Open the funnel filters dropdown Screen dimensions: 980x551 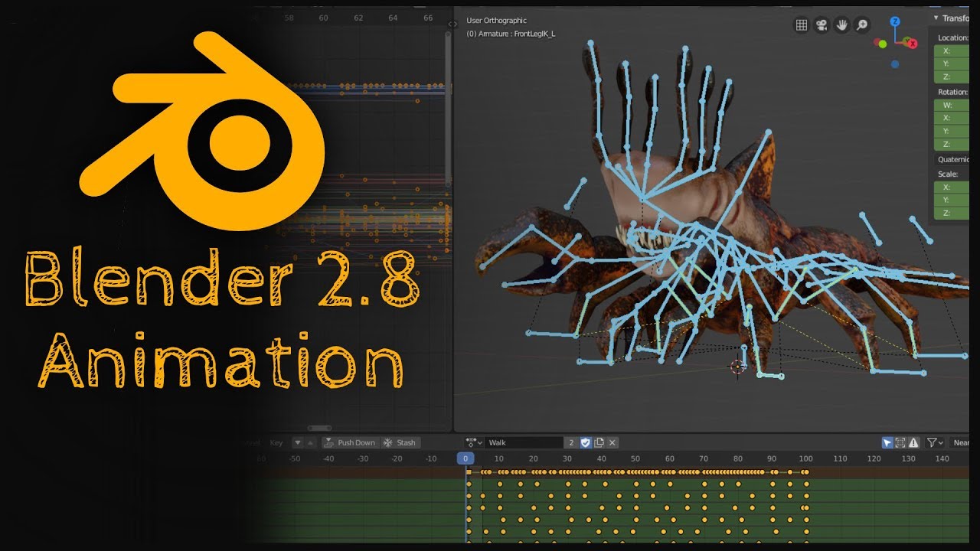[935, 442]
